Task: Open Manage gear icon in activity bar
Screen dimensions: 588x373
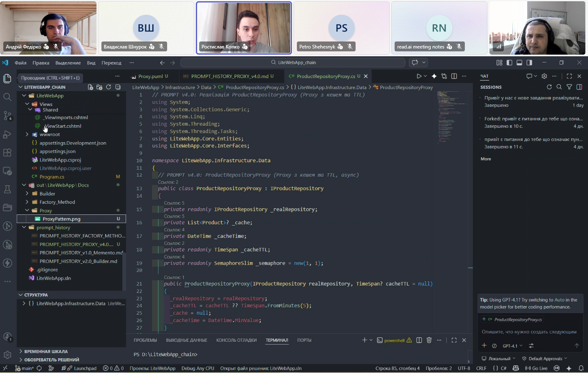Action: click(x=7, y=355)
